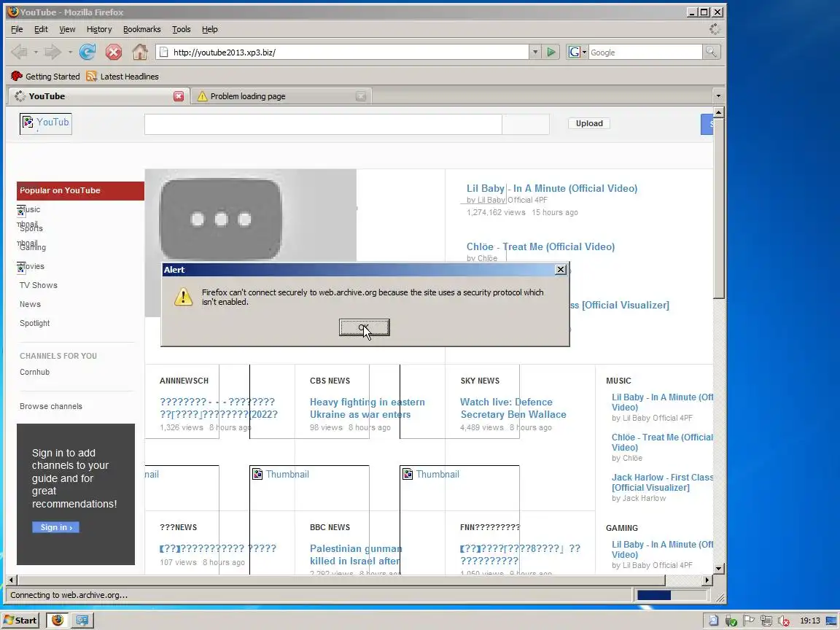Click the broken Thumbnail image under CBS News
Screen dimensions: 840x630
[x=281, y=474]
